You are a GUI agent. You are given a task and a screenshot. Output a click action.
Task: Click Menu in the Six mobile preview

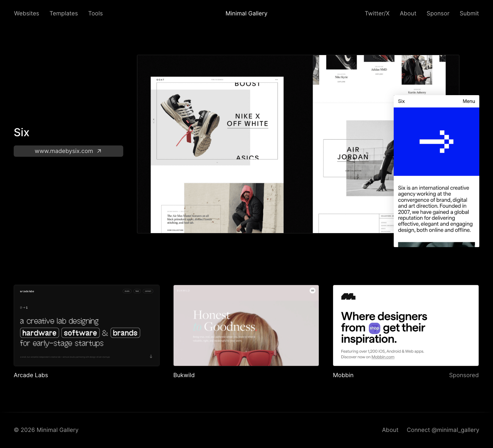pos(469,101)
